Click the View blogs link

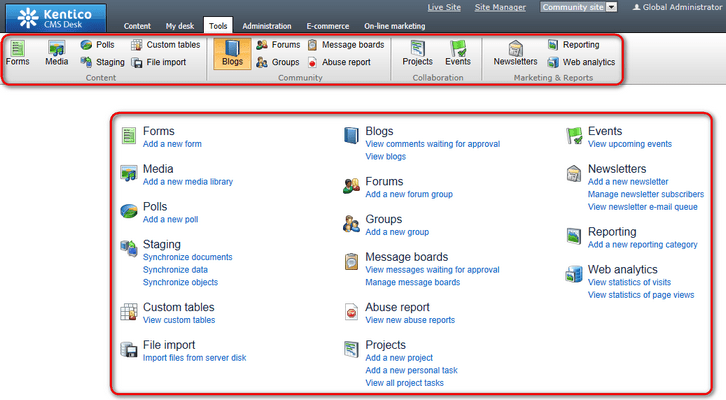tap(385, 156)
